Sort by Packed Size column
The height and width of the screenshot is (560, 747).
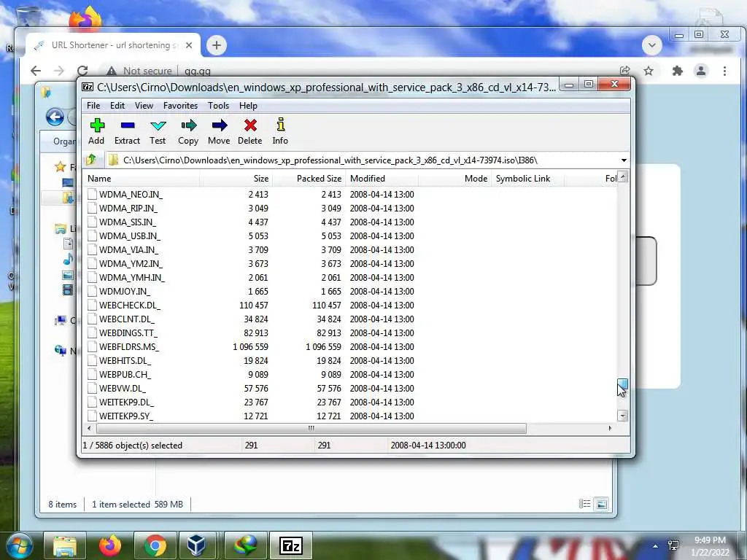[309, 179]
